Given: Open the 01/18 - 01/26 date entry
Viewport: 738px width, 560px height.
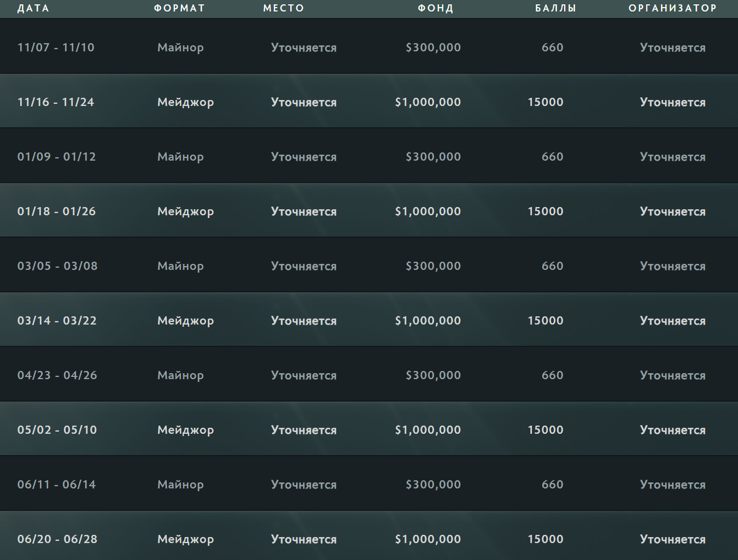Looking at the screenshot, I should click(56, 211).
